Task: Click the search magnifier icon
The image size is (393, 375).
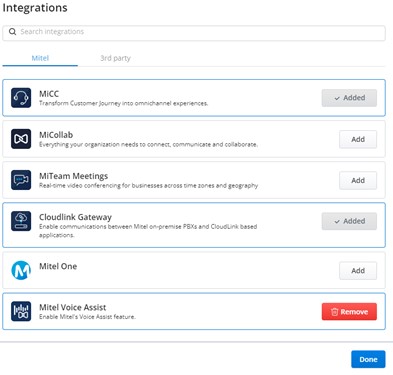Action: pos(12,32)
